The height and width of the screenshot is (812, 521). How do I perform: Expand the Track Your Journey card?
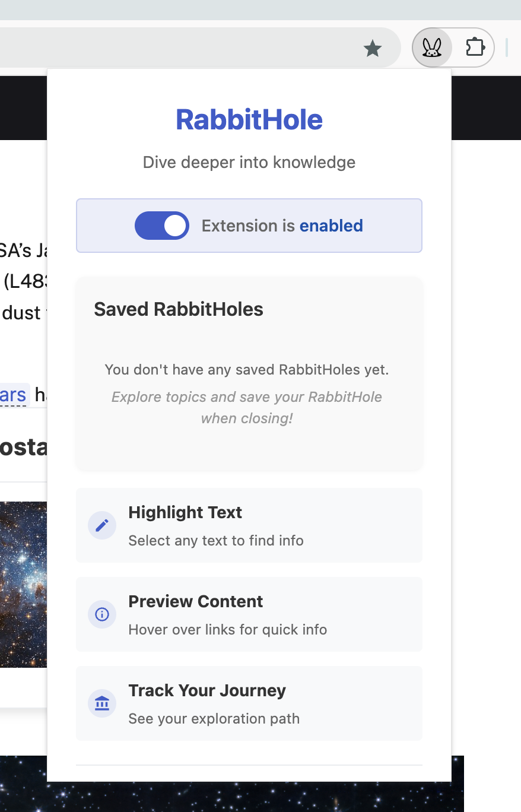coord(249,703)
